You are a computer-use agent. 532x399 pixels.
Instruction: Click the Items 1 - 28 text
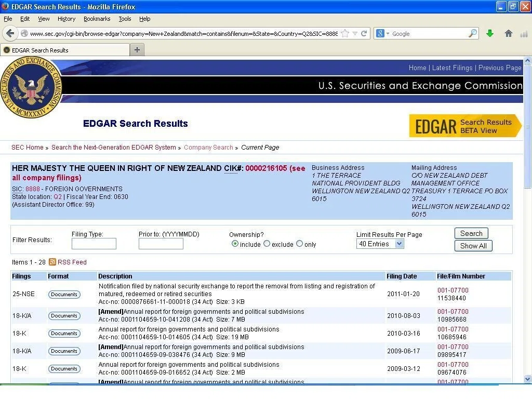point(29,262)
